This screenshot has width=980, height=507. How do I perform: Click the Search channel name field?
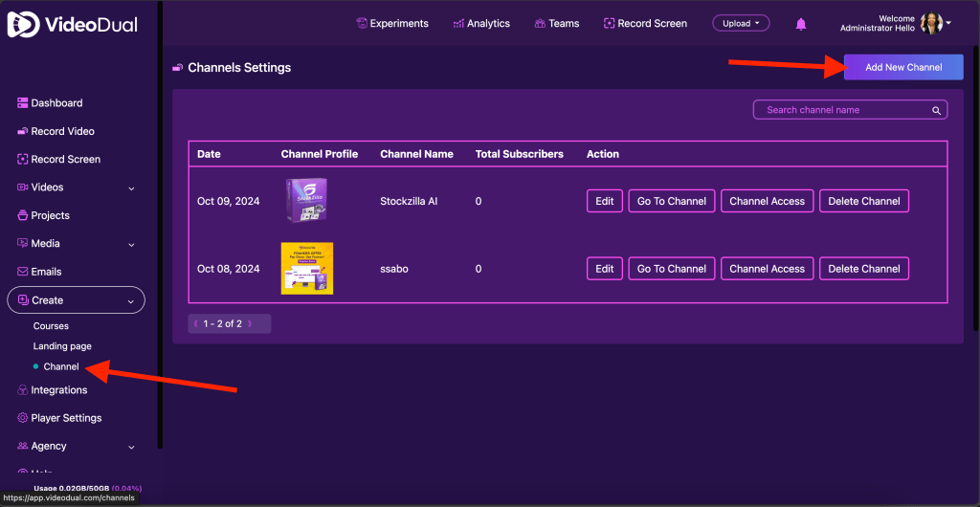(x=842, y=110)
